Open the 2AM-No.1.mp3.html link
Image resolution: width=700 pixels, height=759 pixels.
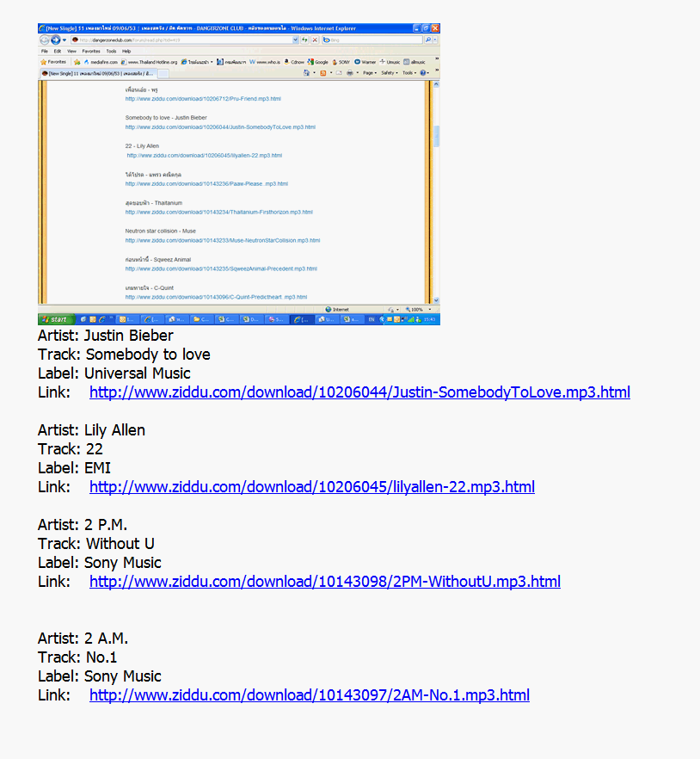coord(309,695)
